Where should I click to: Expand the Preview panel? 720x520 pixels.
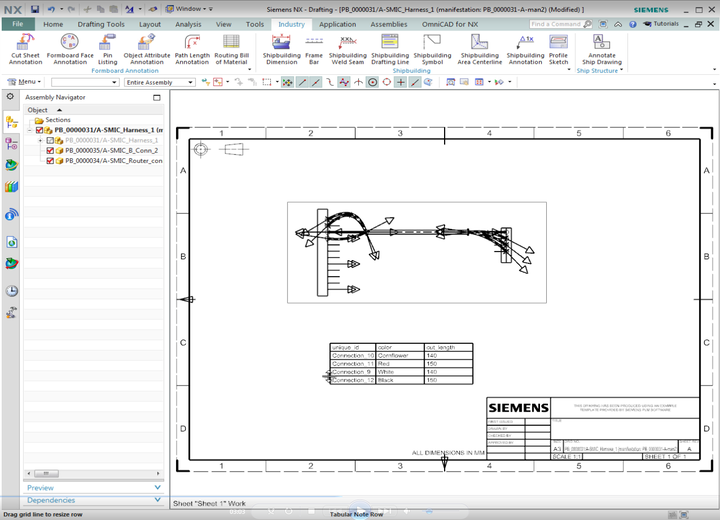pyautogui.click(x=93, y=487)
